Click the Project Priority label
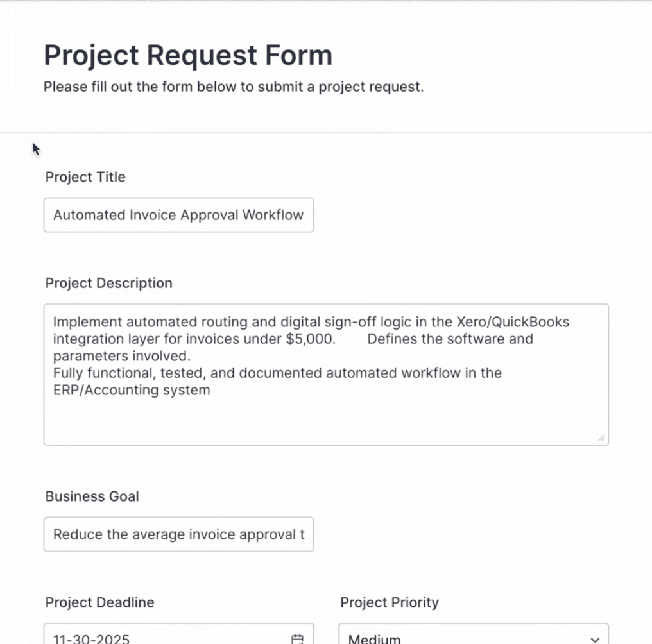Screen dimensions: 652x644 389,602
